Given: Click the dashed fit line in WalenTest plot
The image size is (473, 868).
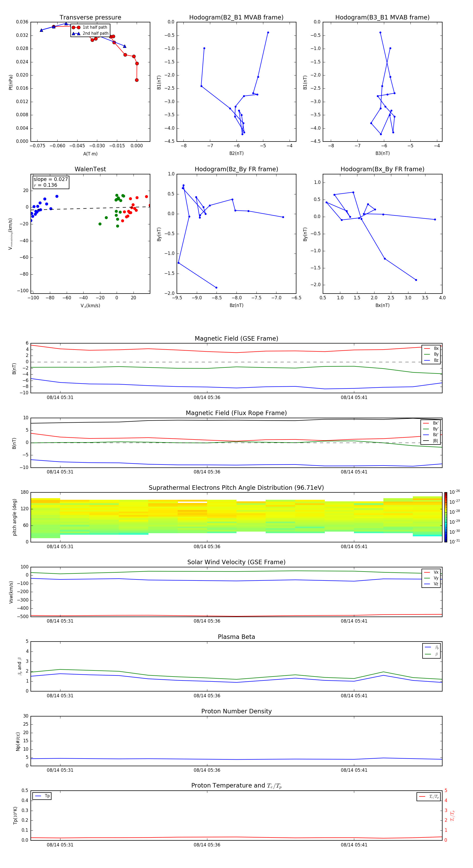Looking at the screenshot, I should tap(90, 208).
